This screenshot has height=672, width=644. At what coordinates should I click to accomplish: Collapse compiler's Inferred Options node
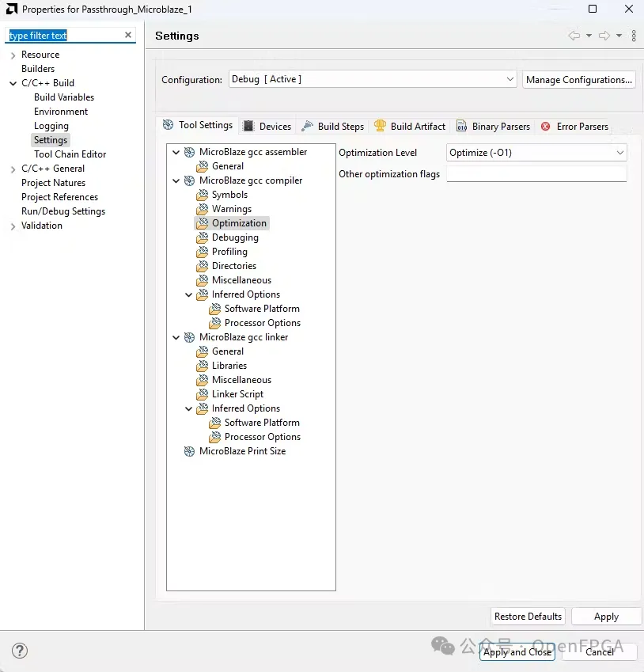pyautogui.click(x=188, y=295)
